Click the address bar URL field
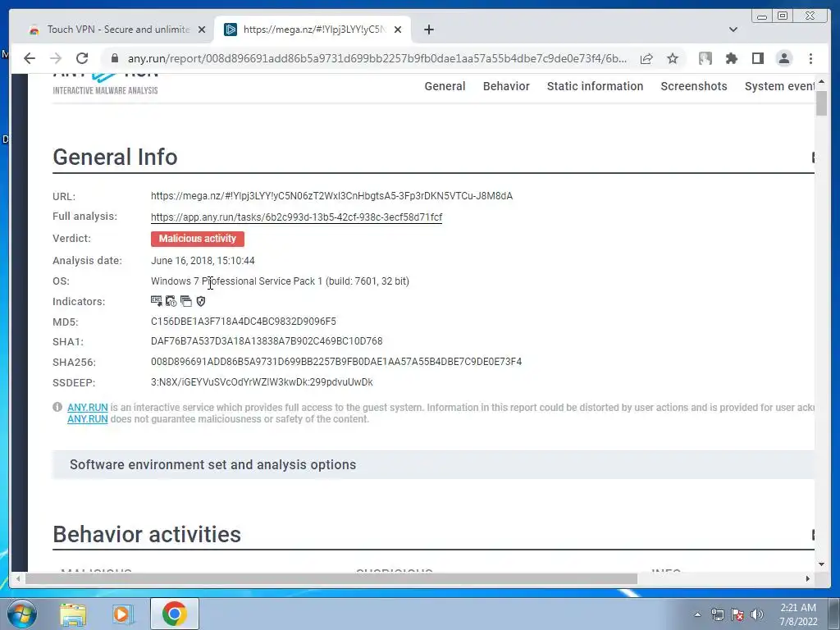Viewport: 840px width, 630px height. pyautogui.click(x=377, y=58)
